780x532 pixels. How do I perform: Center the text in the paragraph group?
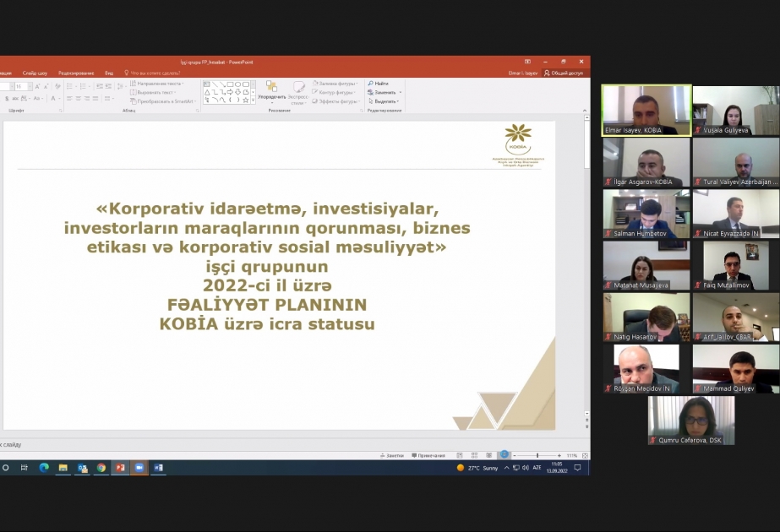pyautogui.click(x=79, y=99)
